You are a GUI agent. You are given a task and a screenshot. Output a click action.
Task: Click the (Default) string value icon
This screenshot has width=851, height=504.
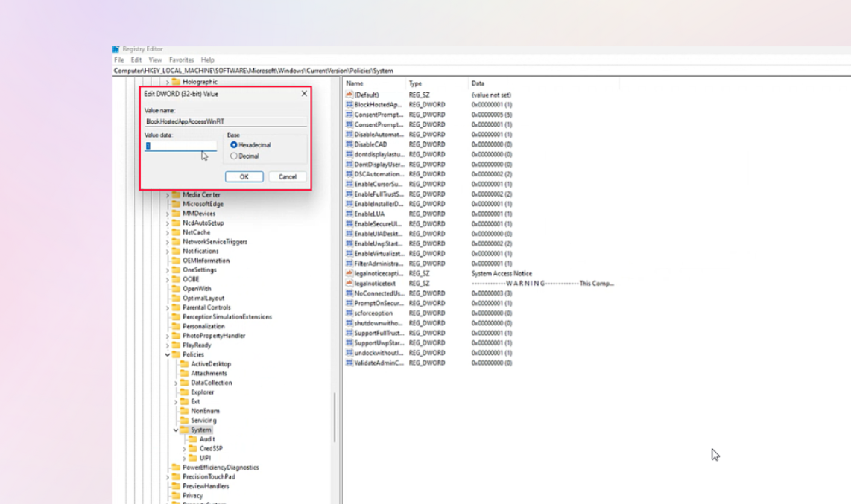(349, 95)
